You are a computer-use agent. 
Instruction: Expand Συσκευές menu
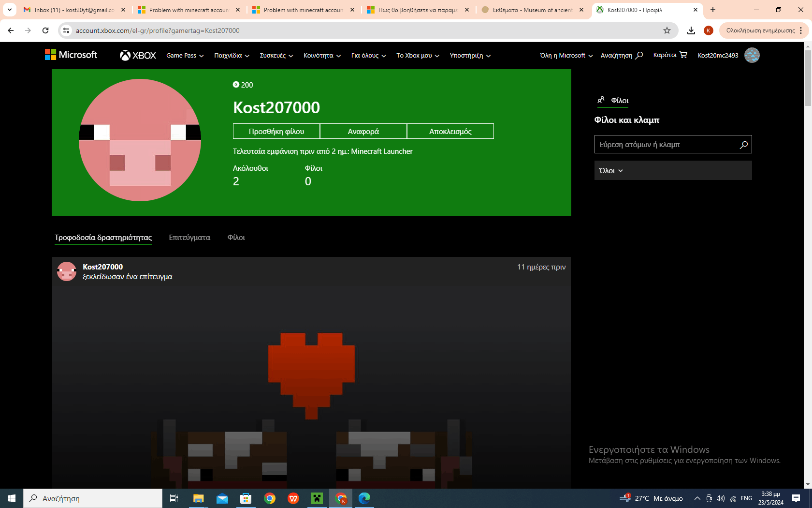tap(276, 56)
